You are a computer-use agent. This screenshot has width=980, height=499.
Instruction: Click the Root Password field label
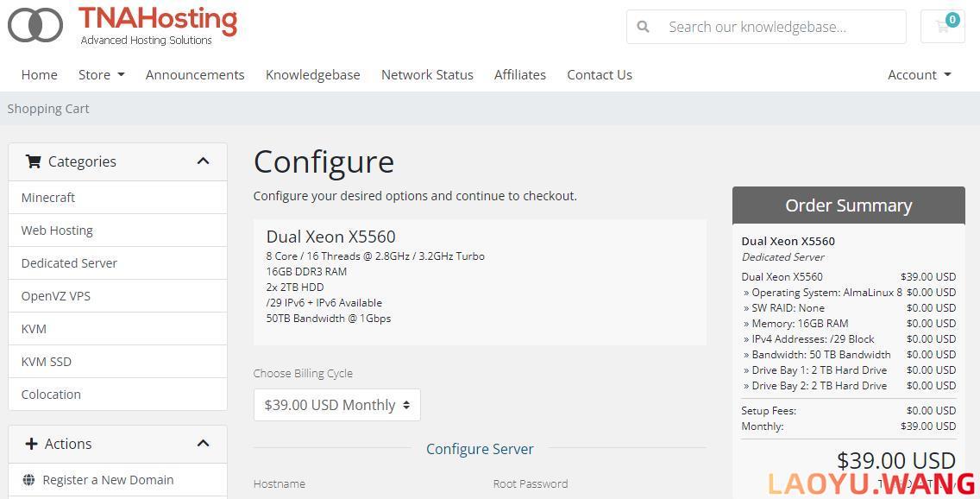click(530, 484)
